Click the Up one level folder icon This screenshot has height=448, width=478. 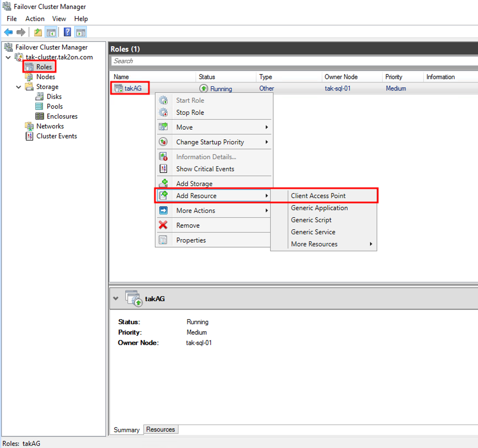(38, 32)
